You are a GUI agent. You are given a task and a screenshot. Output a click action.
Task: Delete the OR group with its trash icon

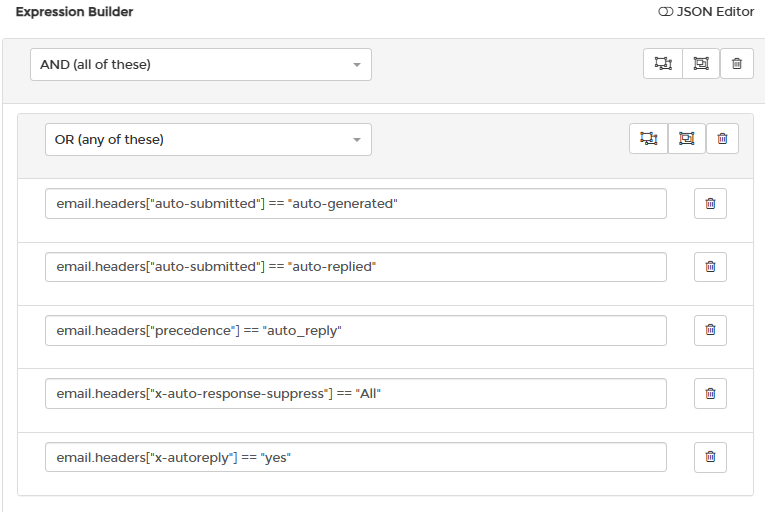[722, 139]
